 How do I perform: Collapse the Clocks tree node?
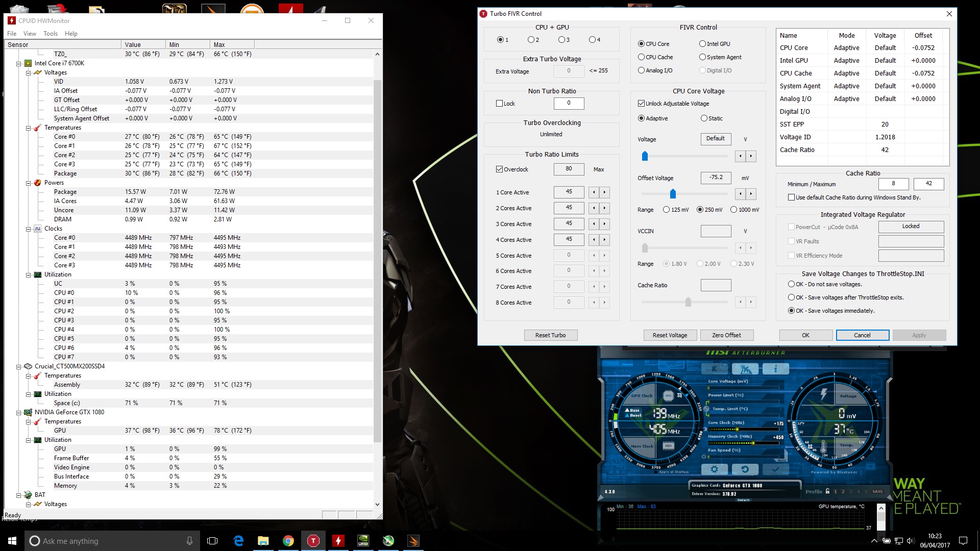[x=29, y=229]
